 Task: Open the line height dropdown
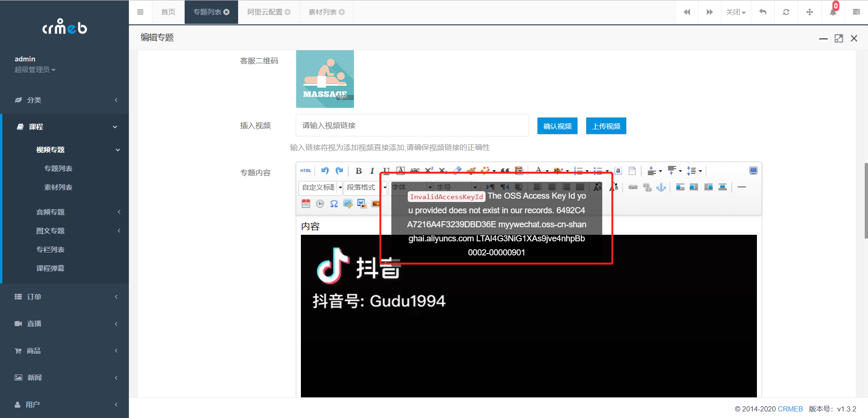[700, 171]
